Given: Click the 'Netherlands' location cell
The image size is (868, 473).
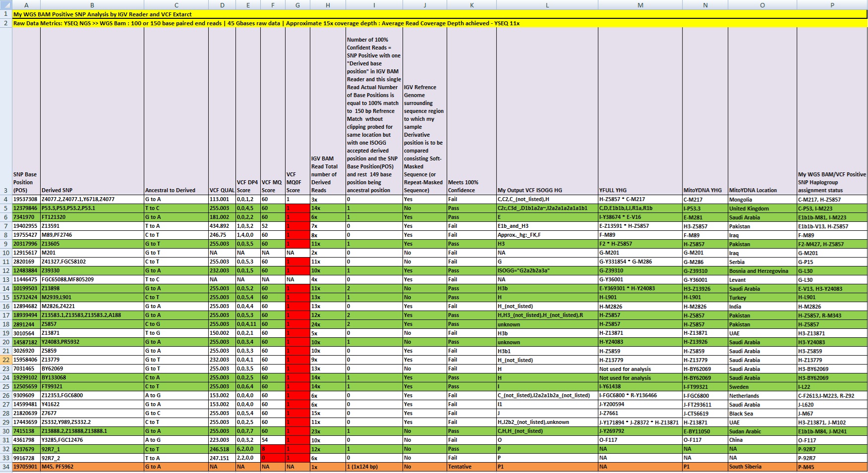Looking at the screenshot, I should [x=762, y=396].
